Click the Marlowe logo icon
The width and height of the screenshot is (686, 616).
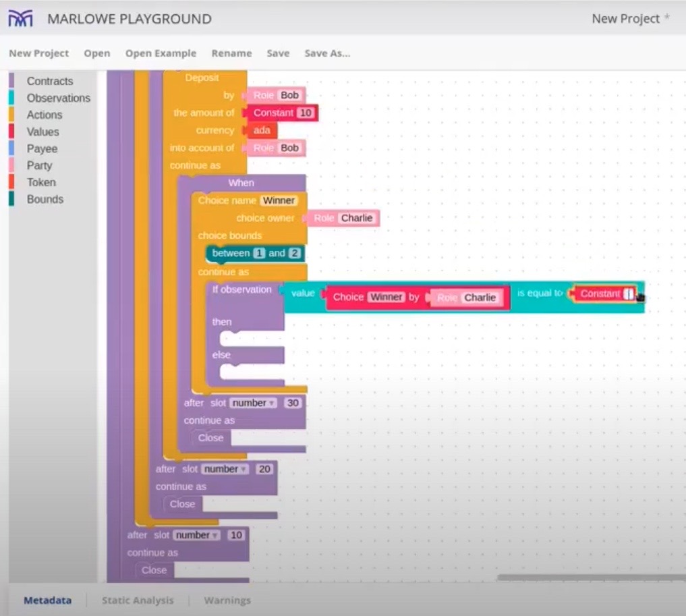tap(20, 19)
